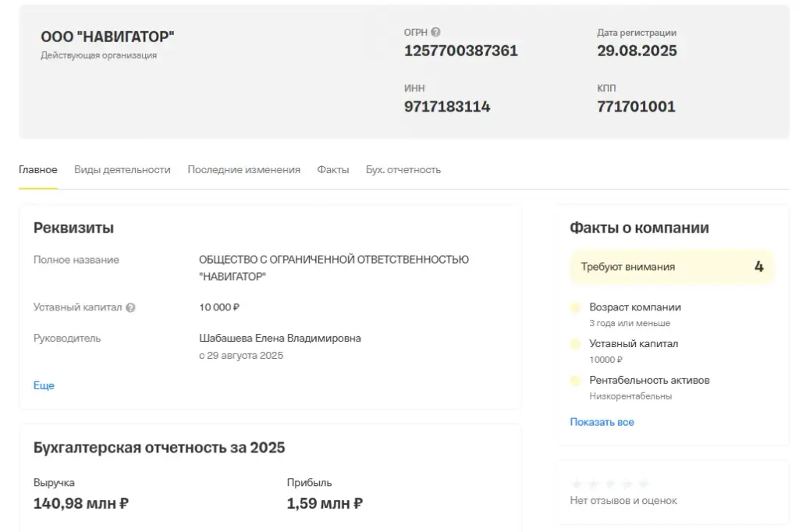Click the yellow dot beside Уставный капитал fact

click(x=575, y=344)
